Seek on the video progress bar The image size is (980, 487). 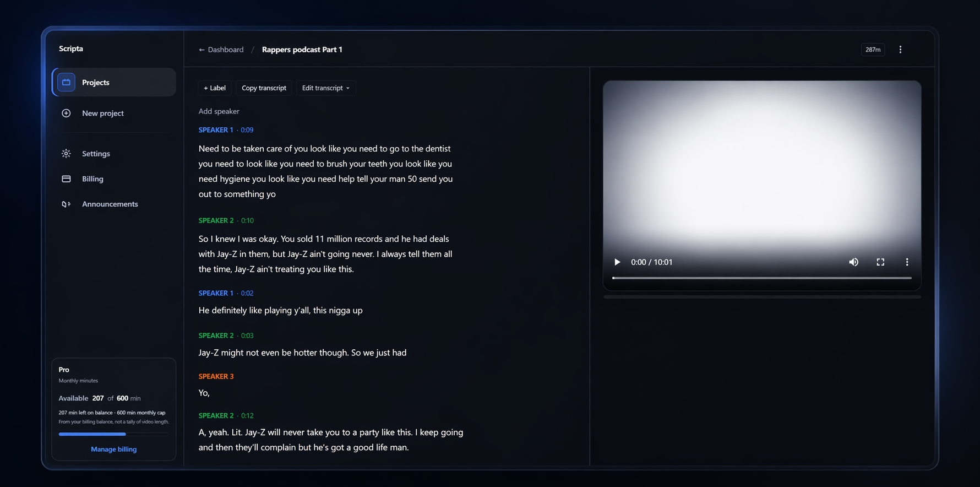[762, 278]
